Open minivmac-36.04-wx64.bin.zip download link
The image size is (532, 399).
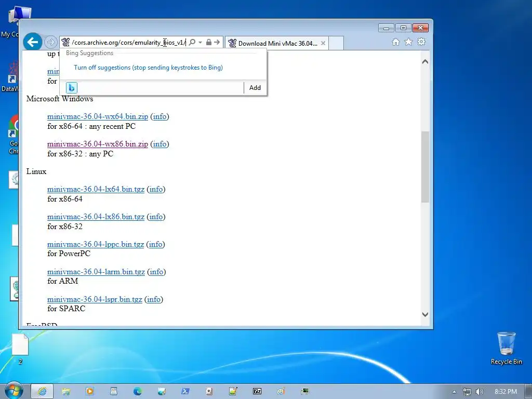pos(98,116)
